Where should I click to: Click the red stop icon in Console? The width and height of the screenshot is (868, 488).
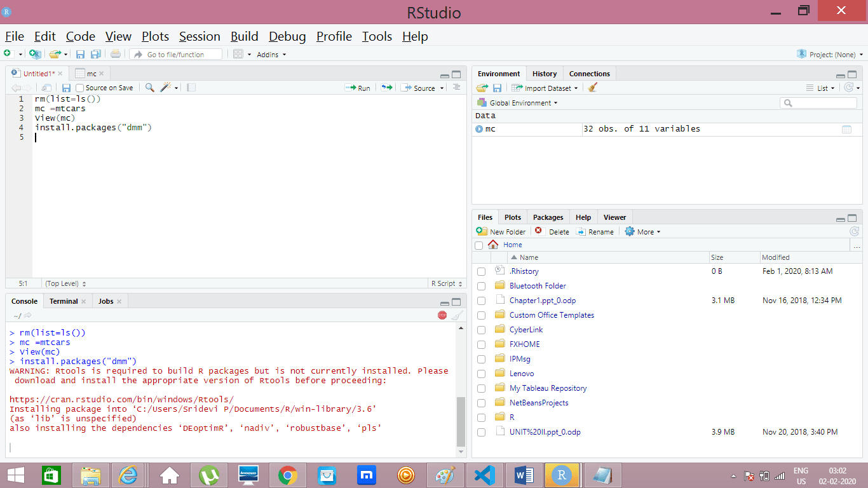[442, 315]
